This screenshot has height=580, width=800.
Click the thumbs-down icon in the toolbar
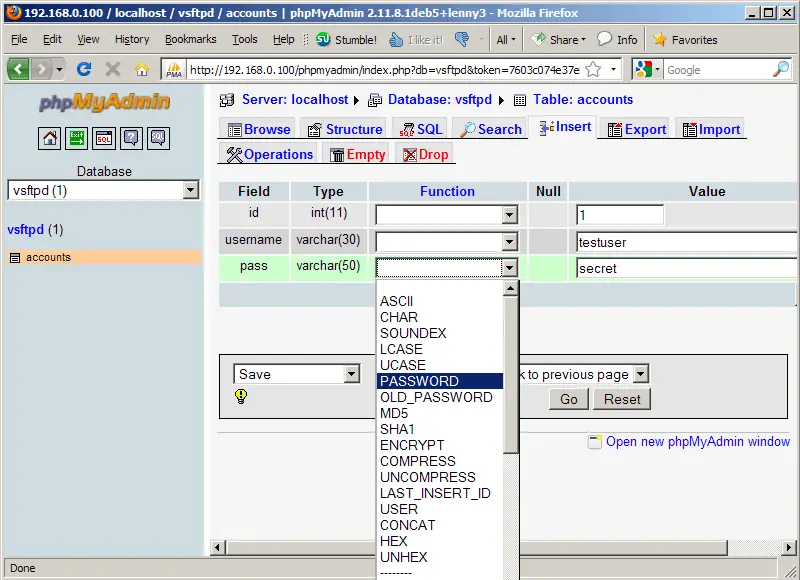[x=462, y=39]
